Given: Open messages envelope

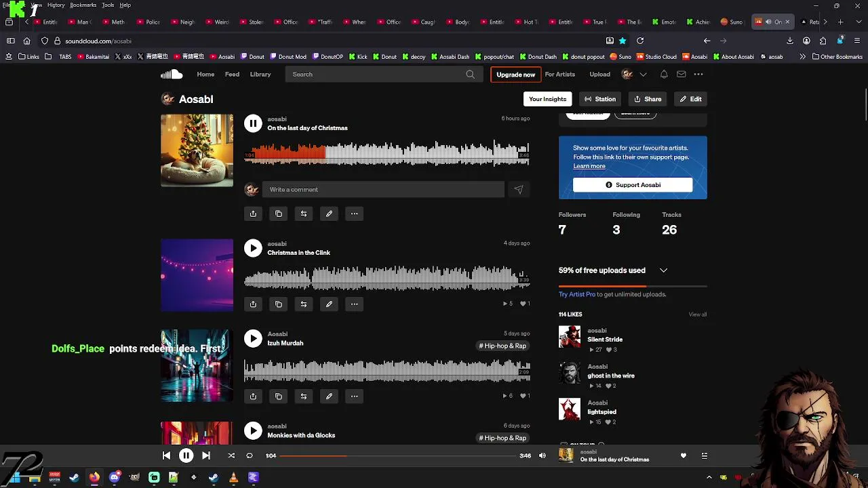Looking at the screenshot, I should tap(681, 75).
